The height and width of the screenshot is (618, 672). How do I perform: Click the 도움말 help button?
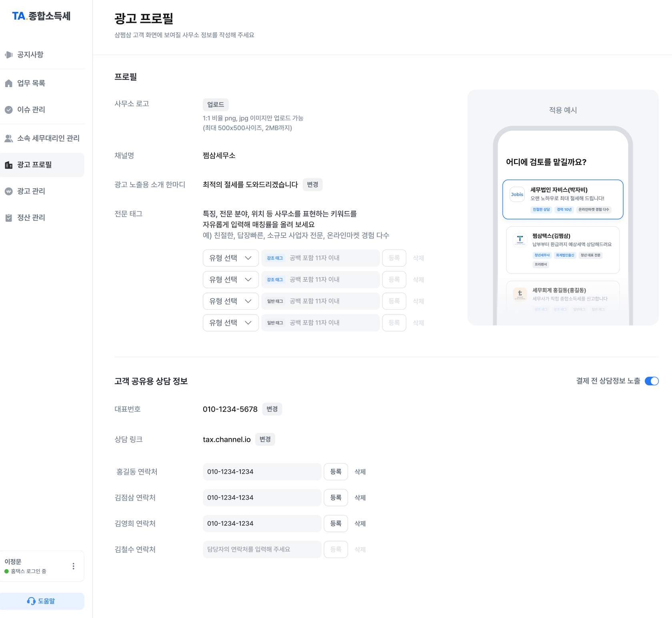pos(42,601)
